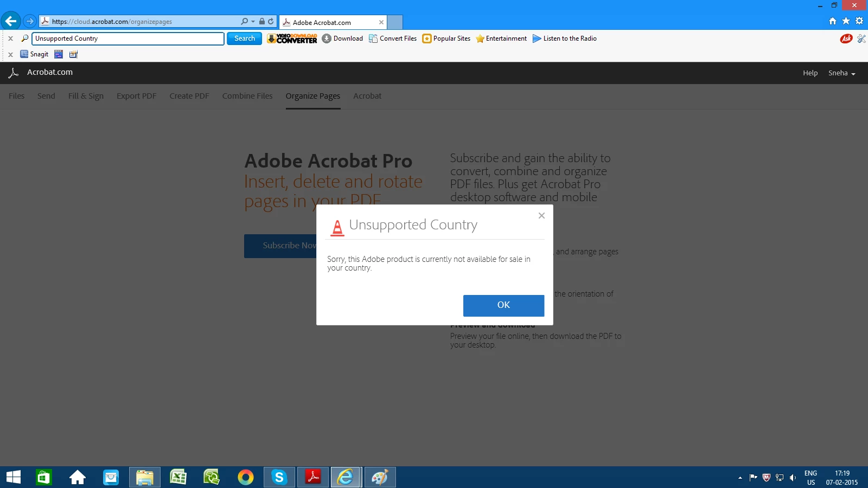The image size is (868, 488).
Task: Click the browser Forward arrow button
Action: [30, 21]
